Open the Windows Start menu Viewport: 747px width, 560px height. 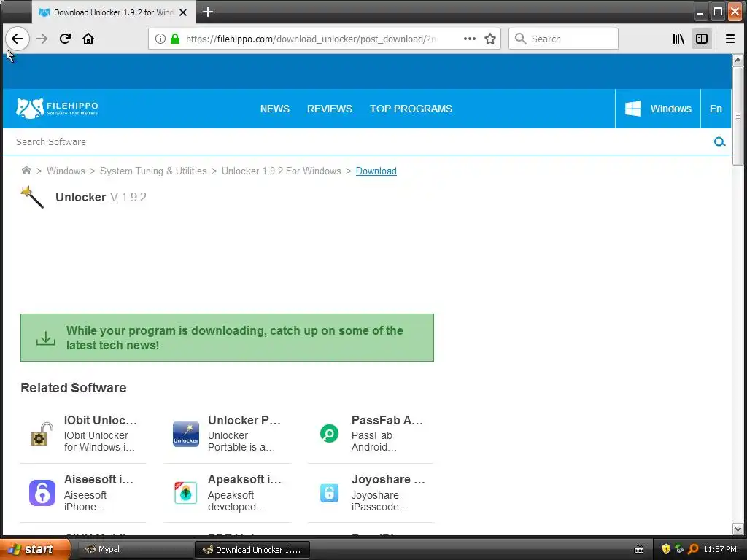[34, 549]
